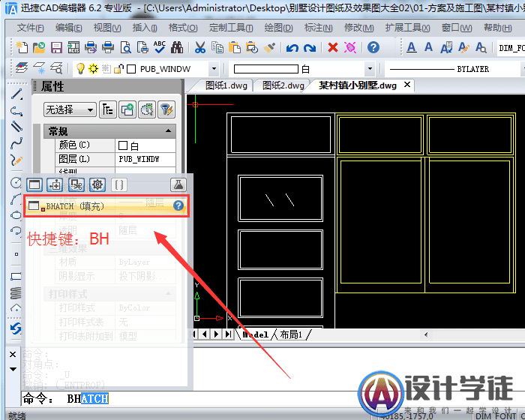Open the DIM_FONT text style dropdown
This screenshot has height=420, width=525.
511,48
